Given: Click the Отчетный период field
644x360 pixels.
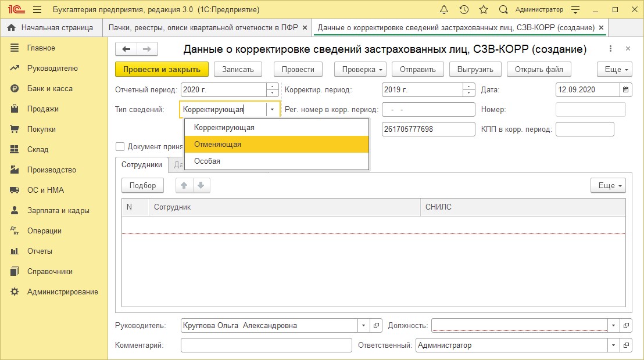Looking at the screenshot, I should [x=224, y=89].
